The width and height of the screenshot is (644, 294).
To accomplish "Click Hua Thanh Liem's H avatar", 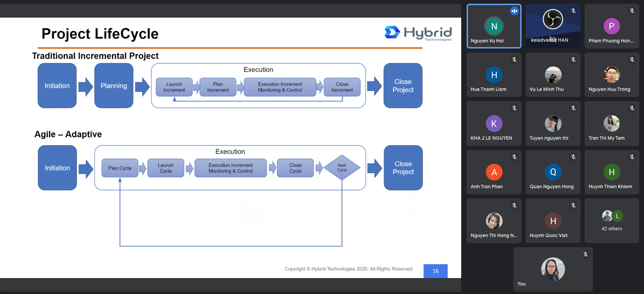I will [x=494, y=75].
